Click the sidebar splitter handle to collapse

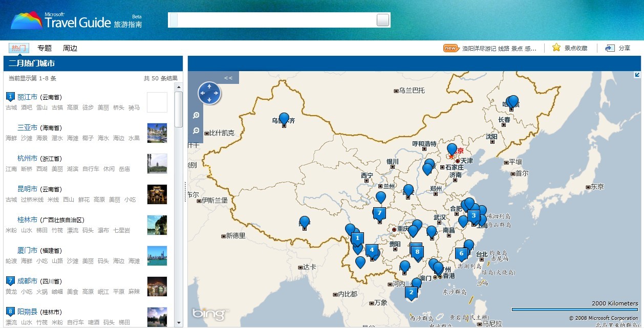[x=185, y=192]
